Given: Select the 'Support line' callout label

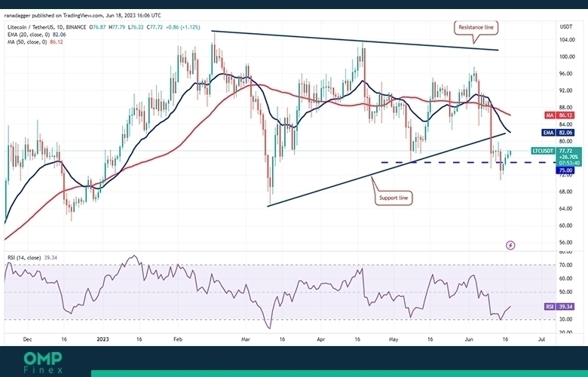Looking at the screenshot, I should [394, 198].
